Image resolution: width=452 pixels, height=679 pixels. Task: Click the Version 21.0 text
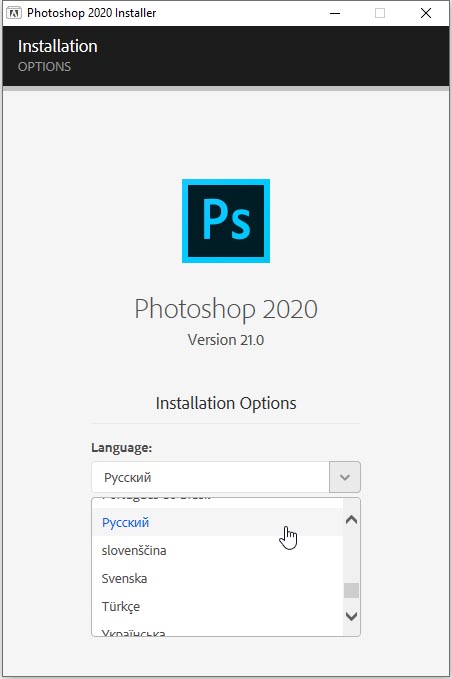(x=226, y=340)
